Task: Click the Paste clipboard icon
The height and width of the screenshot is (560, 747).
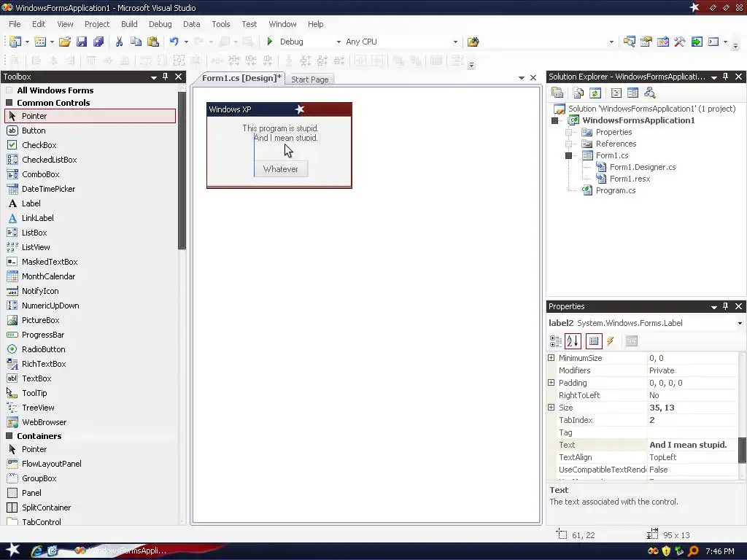Action: (153, 42)
